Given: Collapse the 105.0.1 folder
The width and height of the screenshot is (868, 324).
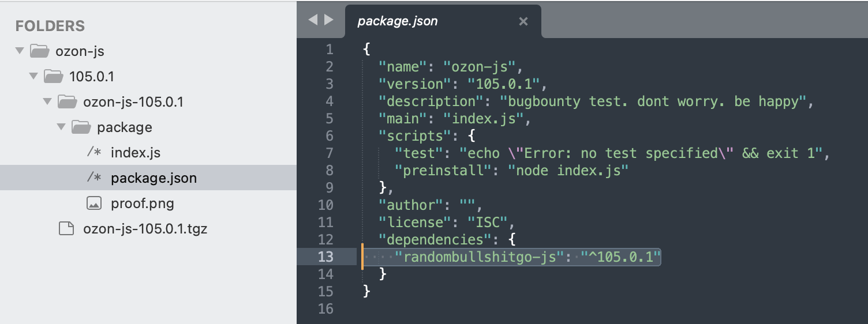Looking at the screenshot, I should tap(33, 76).
